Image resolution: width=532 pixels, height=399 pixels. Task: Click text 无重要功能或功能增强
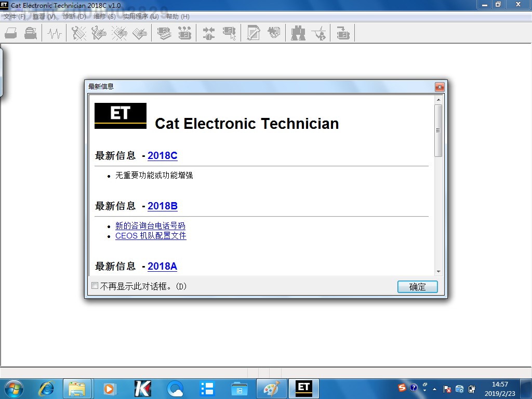pyautogui.click(x=154, y=175)
